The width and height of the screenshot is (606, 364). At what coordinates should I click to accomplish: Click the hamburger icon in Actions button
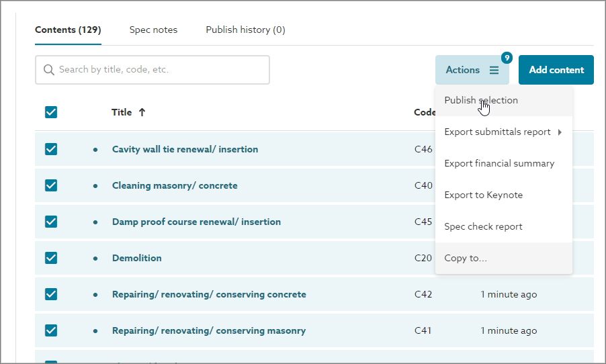pyautogui.click(x=494, y=70)
